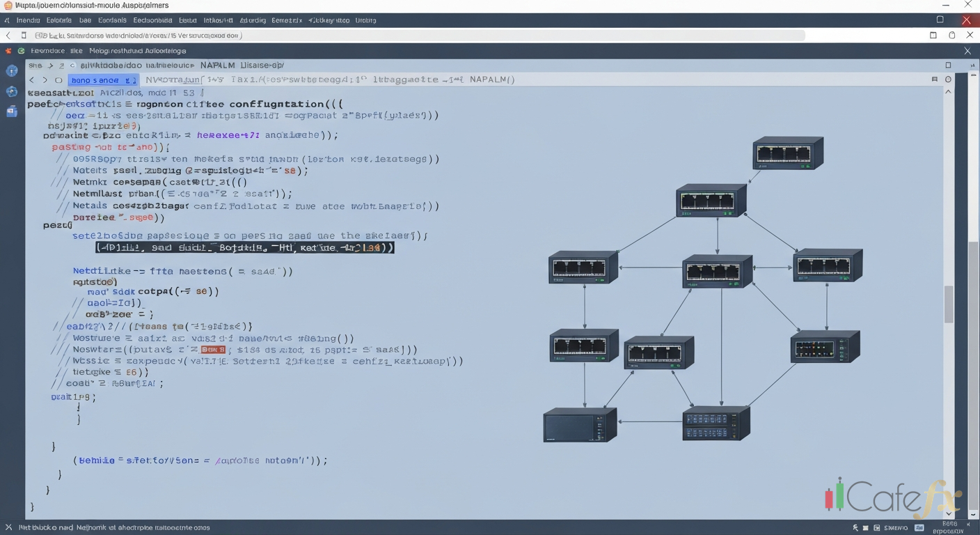980x535 pixels.
Task: Expand the forward chevron next to the back arrow
Action: tap(44, 79)
